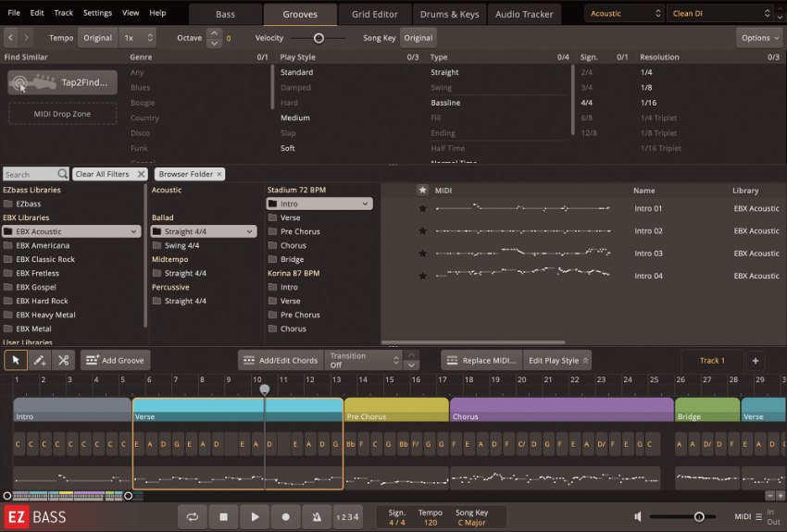Filter play style by Medium
787x532 pixels.
(x=295, y=118)
